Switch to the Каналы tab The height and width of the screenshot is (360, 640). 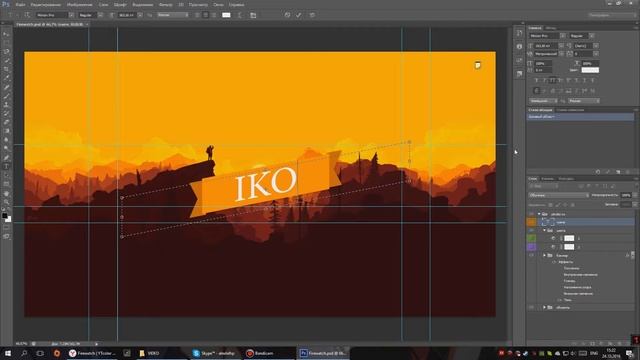tap(547, 179)
